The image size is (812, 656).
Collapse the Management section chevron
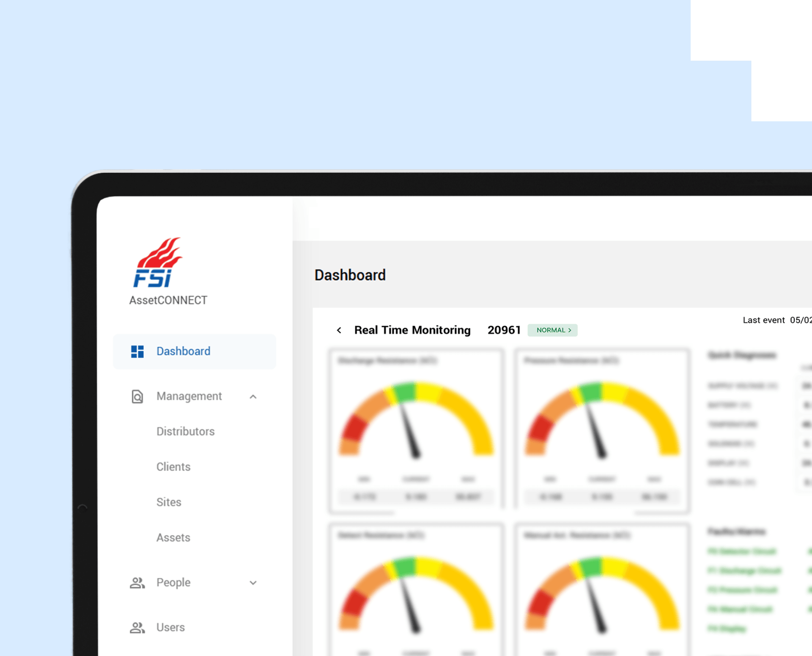253,396
